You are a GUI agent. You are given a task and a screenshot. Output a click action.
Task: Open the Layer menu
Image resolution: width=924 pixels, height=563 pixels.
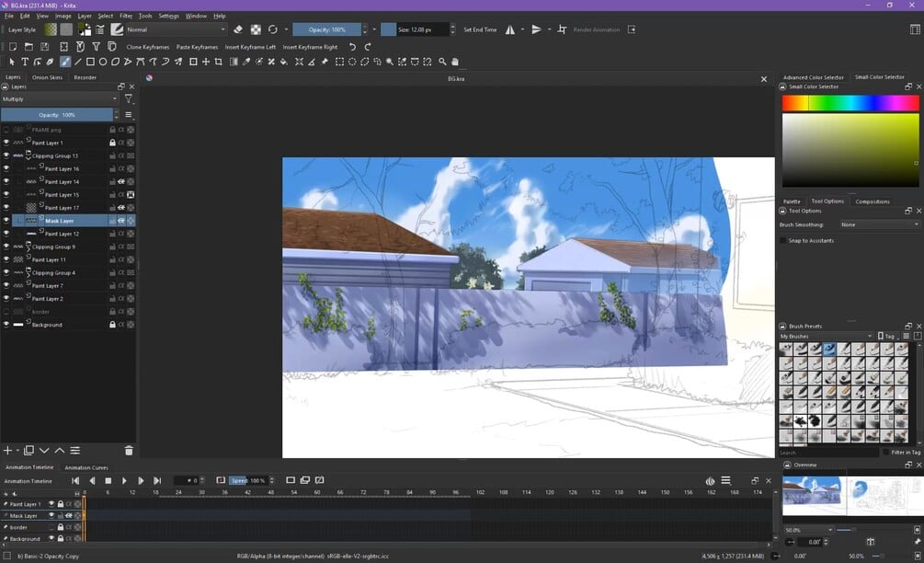pos(85,16)
